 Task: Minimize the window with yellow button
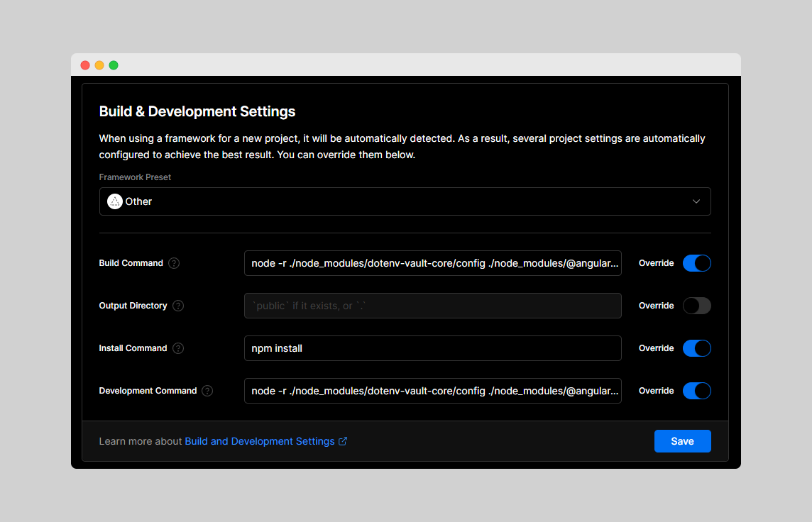[99, 65]
